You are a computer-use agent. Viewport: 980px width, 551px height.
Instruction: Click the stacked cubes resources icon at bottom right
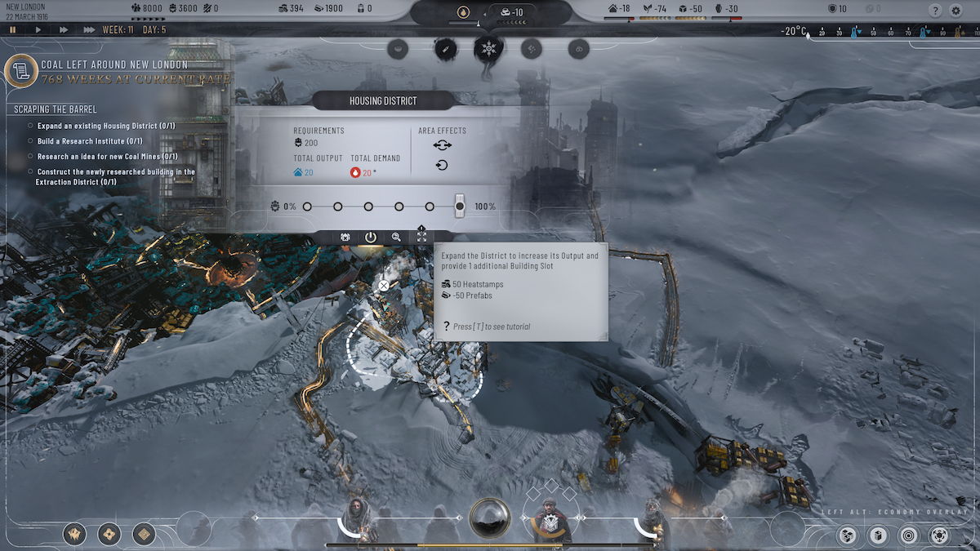(847, 537)
